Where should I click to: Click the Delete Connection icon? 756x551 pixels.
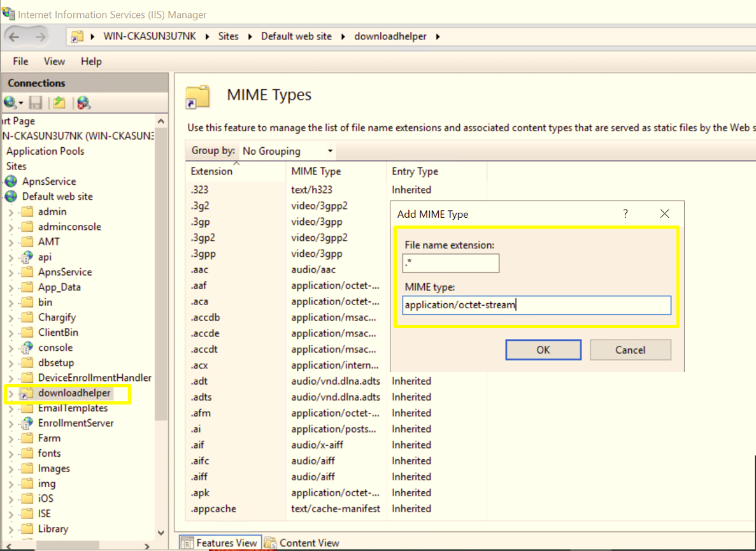click(x=83, y=103)
